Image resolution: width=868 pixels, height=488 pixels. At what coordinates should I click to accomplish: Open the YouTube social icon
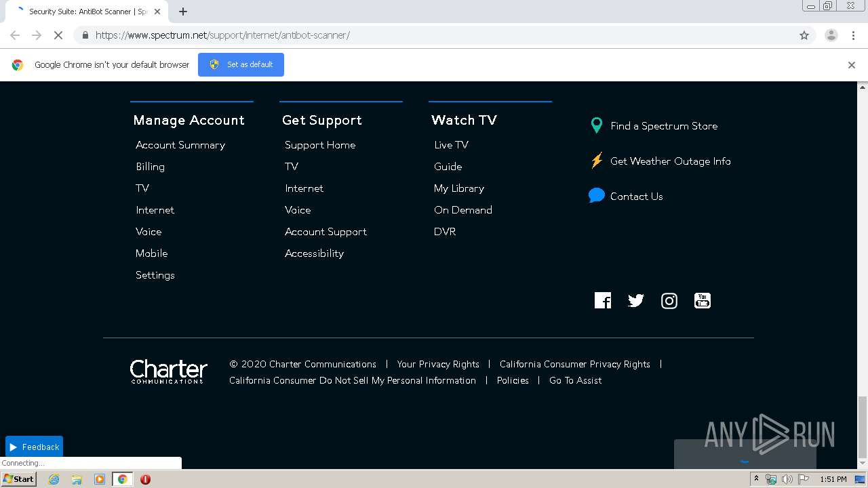pos(703,300)
